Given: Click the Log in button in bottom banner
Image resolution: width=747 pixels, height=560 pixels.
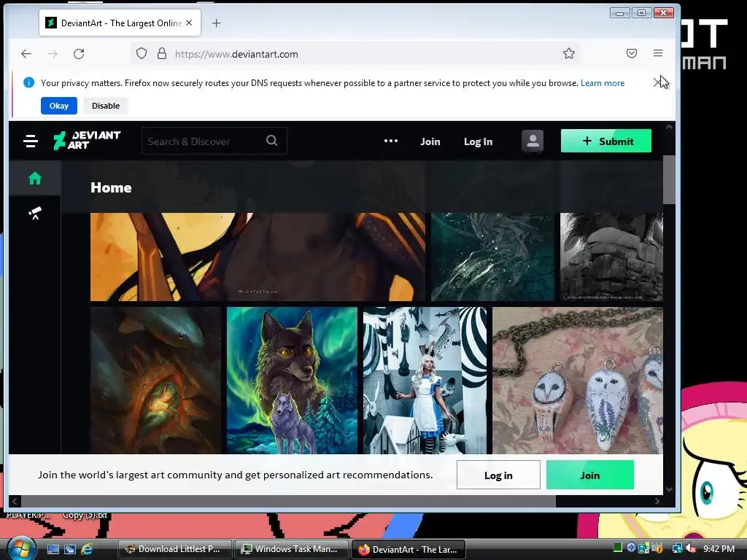Looking at the screenshot, I should pyautogui.click(x=498, y=475).
